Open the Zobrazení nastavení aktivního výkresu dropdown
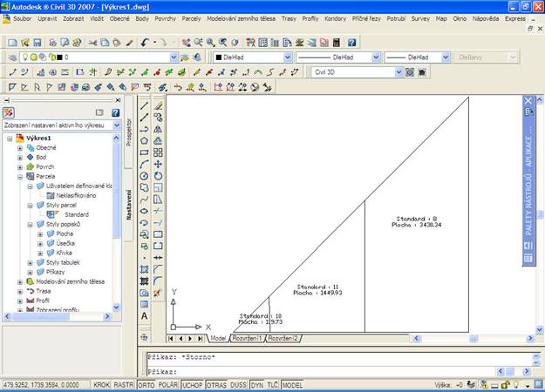This screenshot has width=545, height=392. [117, 125]
